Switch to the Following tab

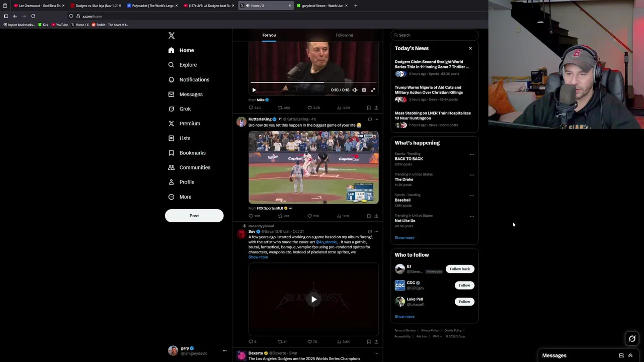(x=344, y=35)
